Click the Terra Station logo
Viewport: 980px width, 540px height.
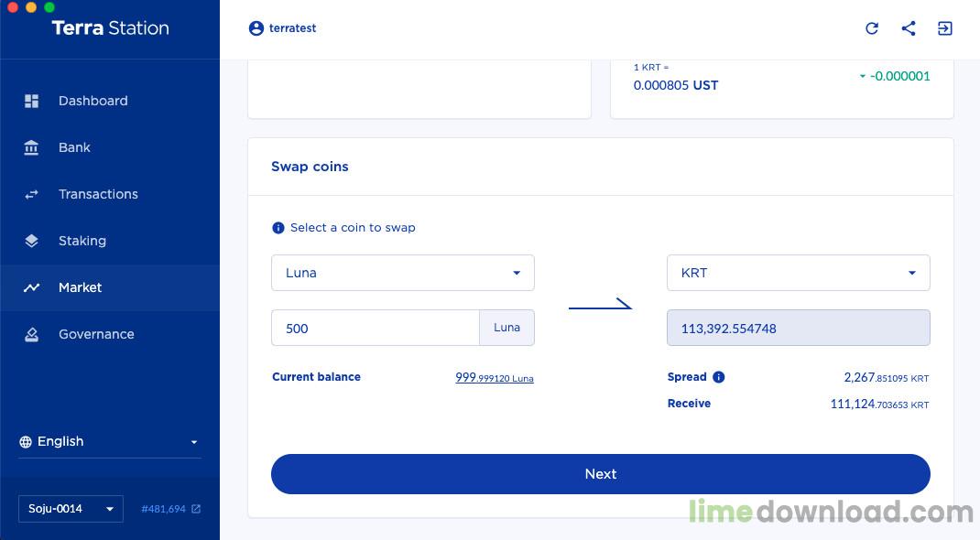[110, 28]
